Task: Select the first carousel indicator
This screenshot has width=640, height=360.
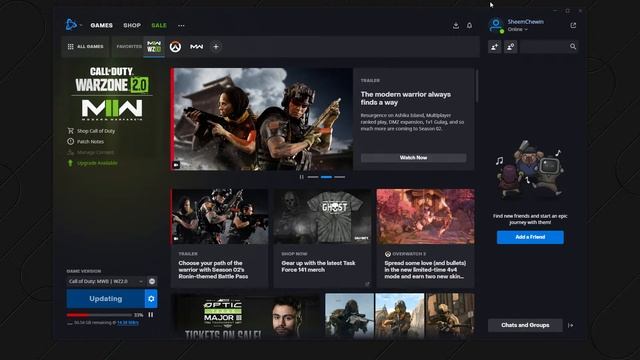Action: 313,177
